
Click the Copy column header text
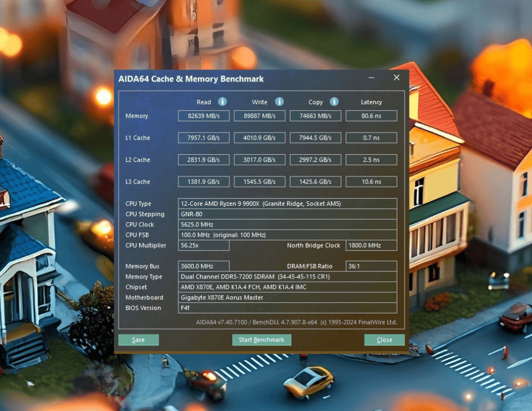pyautogui.click(x=315, y=102)
